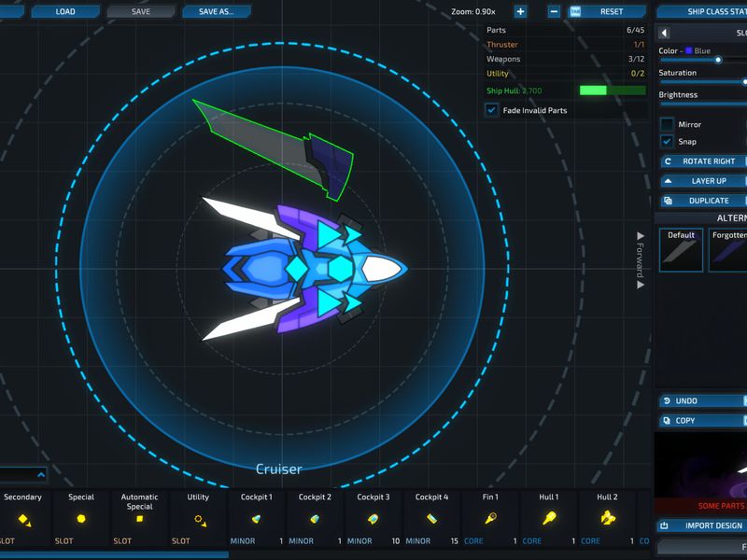Image resolution: width=747 pixels, height=560 pixels.
Task: Adjust the Saturation slider
Action: [703, 82]
